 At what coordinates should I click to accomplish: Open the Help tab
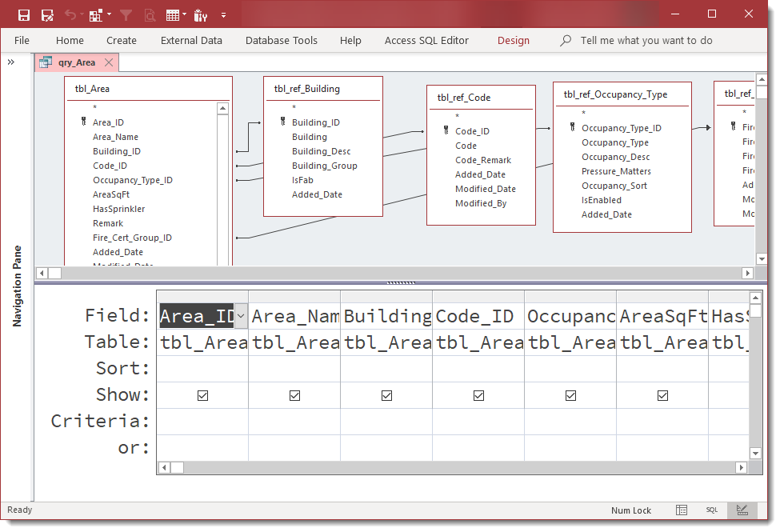pos(350,40)
